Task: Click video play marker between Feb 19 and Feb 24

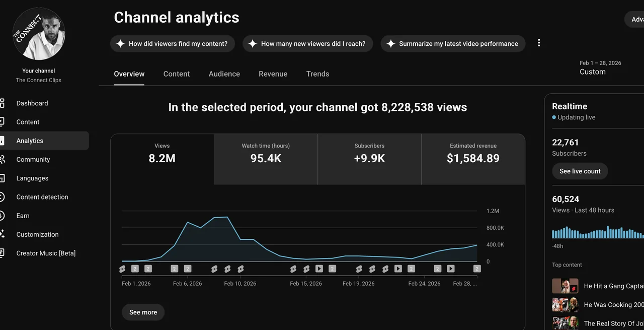Action: (x=398, y=269)
